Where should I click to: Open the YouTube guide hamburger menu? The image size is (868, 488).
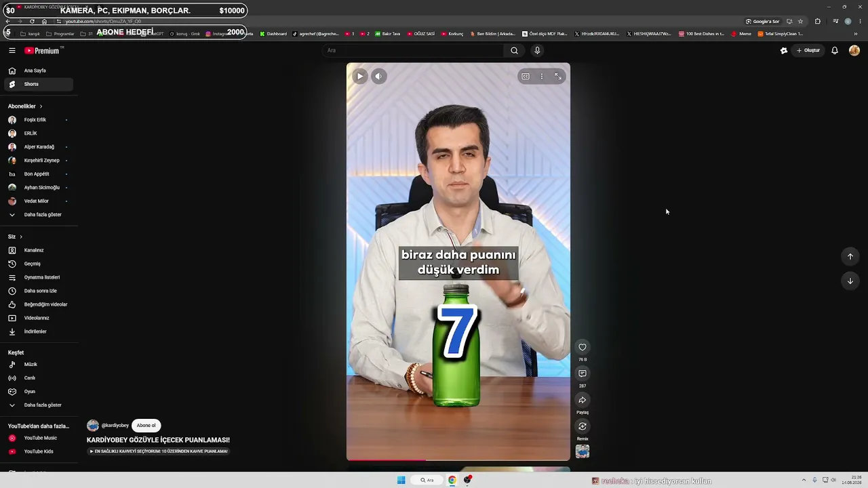point(12,50)
